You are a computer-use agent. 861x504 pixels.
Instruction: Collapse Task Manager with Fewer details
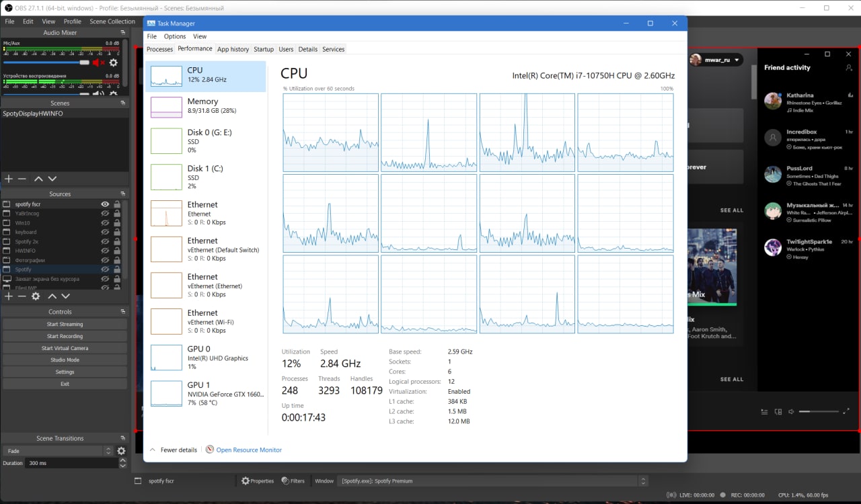click(x=174, y=450)
